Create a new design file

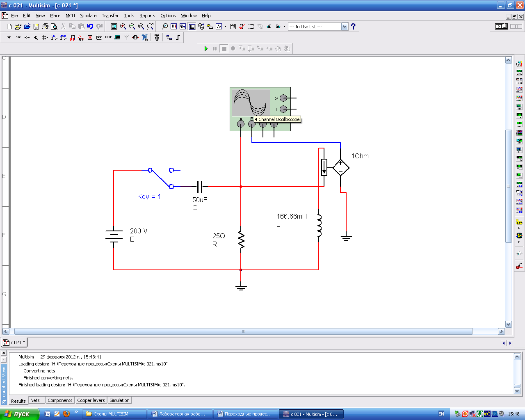click(x=9, y=26)
